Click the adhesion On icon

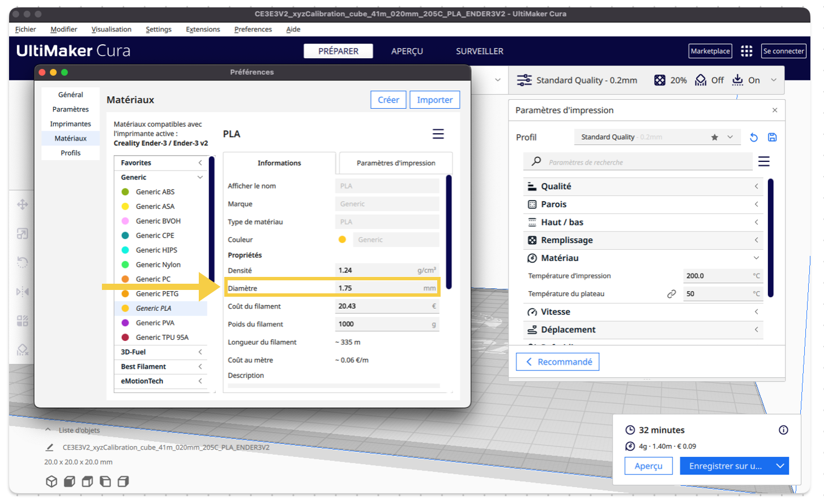click(737, 80)
